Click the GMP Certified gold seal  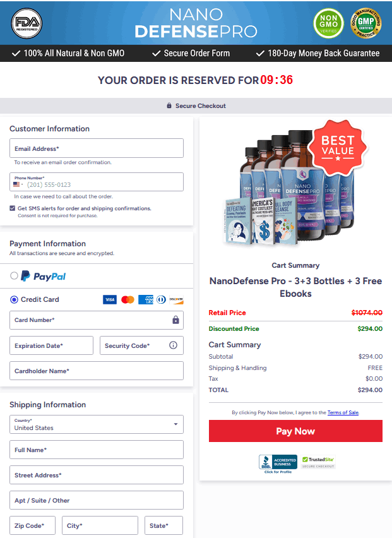365,23
